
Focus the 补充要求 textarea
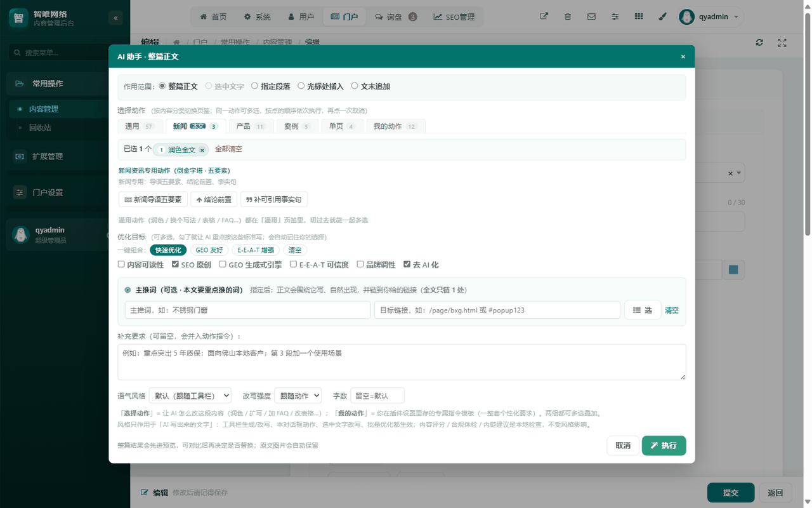tap(402, 362)
